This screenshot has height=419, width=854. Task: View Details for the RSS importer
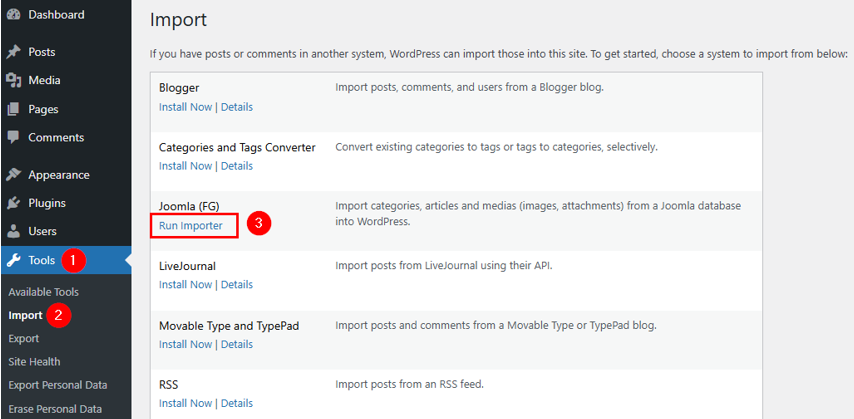tap(237, 403)
